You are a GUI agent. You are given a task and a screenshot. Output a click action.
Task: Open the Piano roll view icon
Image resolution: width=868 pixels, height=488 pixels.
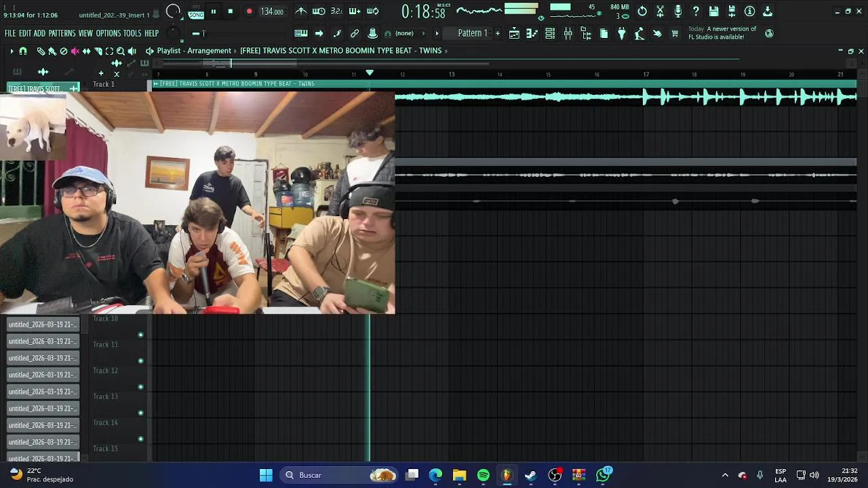click(x=532, y=33)
